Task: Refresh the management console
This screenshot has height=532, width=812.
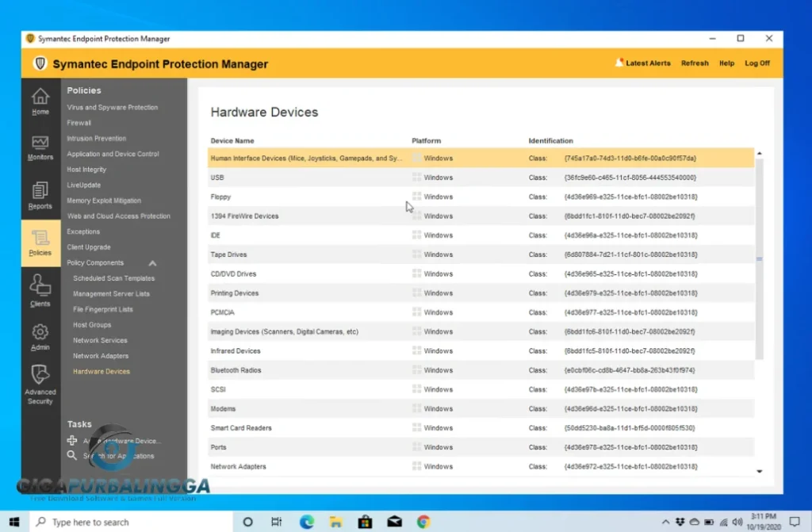Action: tap(695, 63)
